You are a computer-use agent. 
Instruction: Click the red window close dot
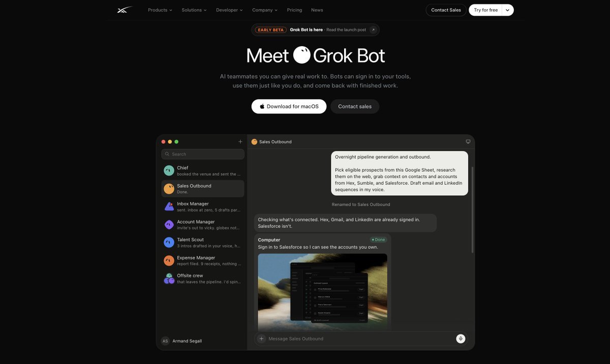tap(163, 142)
